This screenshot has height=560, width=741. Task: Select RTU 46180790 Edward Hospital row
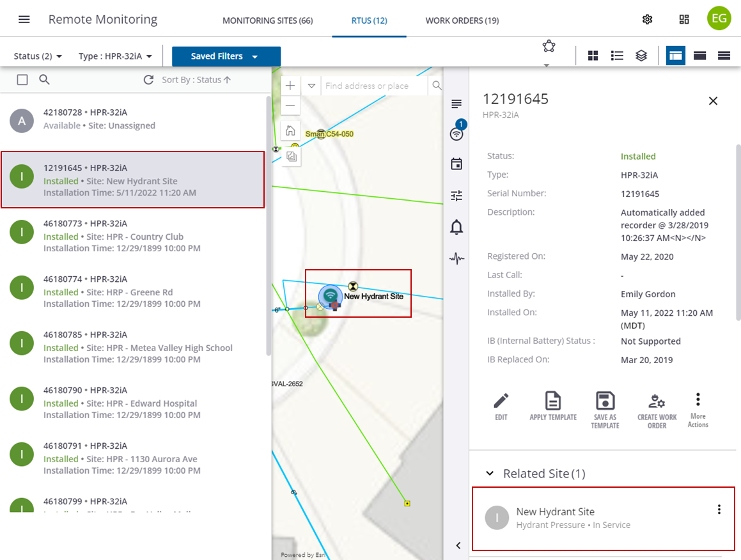point(133,402)
